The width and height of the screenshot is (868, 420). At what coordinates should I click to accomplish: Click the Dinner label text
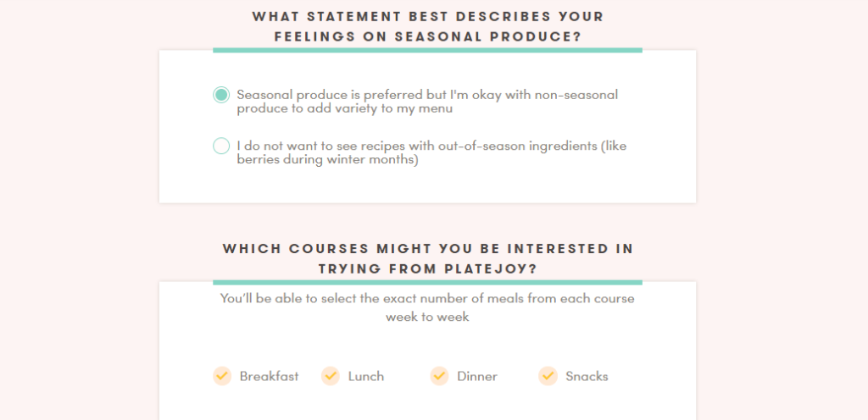477,376
